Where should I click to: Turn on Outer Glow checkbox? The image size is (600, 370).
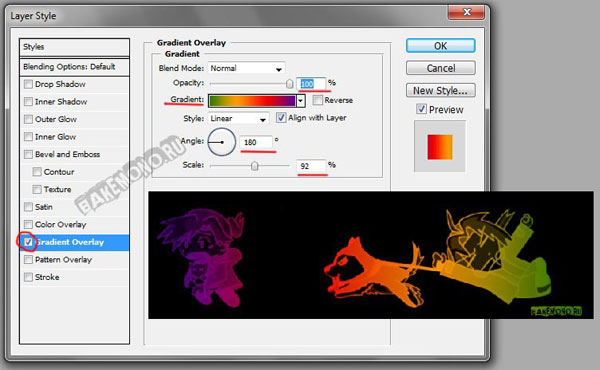[28, 119]
